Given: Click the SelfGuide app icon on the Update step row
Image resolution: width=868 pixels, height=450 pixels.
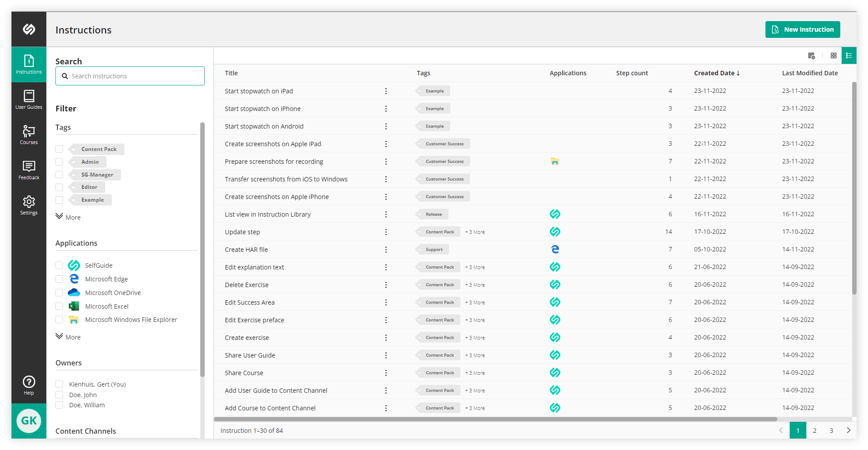Looking at the screenshot, I should coord(555,231).
